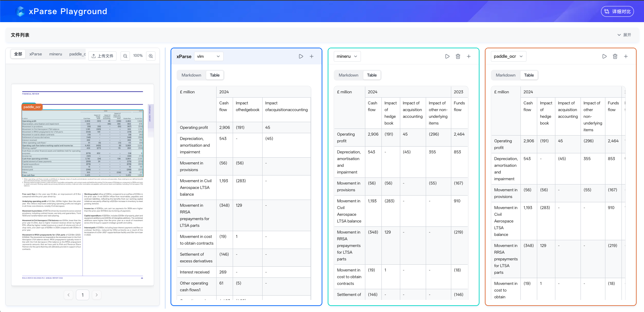Select the xParse filter tab in file panel
Image resolution: width=644 pixels, height=312 pixels.
[36, 54]
